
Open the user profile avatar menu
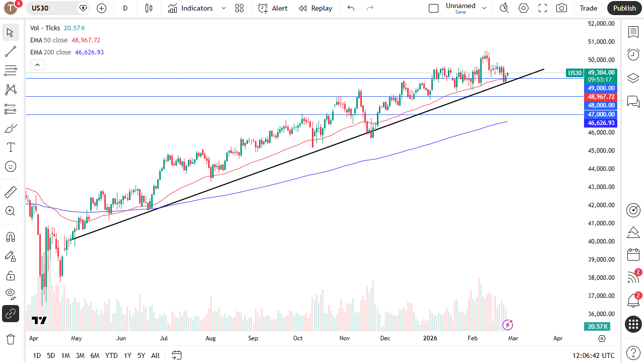pos(11,8)
